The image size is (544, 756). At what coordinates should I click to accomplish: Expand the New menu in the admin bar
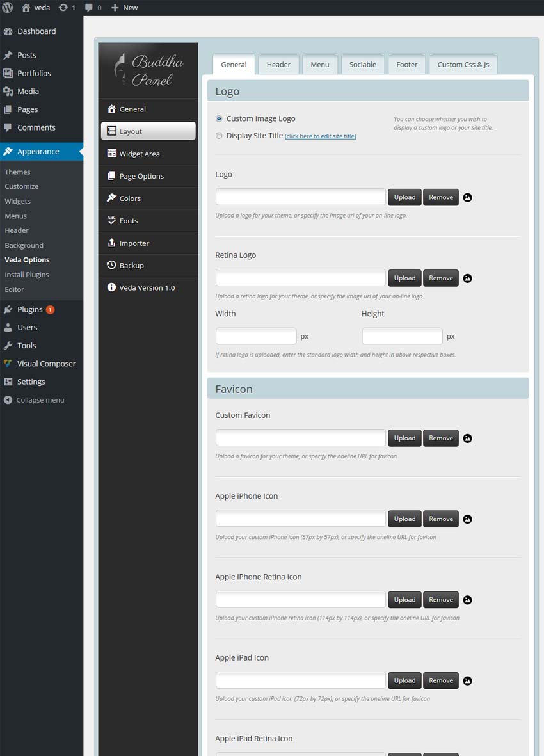coord(124,7)
